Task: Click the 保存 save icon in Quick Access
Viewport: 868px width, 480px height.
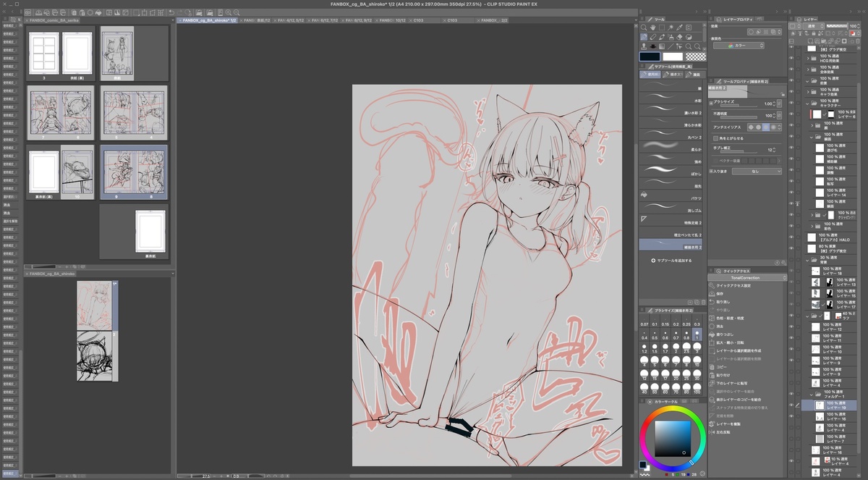Action: [x=712, y=294]
